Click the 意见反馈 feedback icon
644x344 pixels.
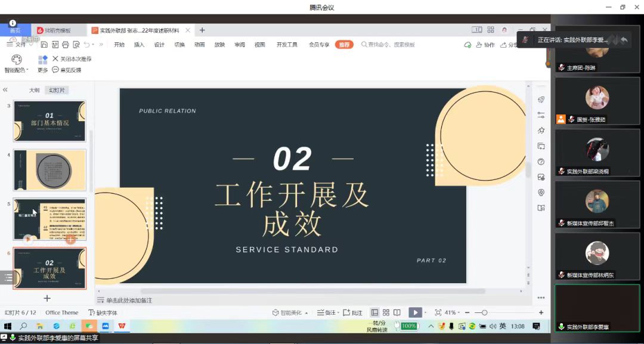click(x=55, y=70)
